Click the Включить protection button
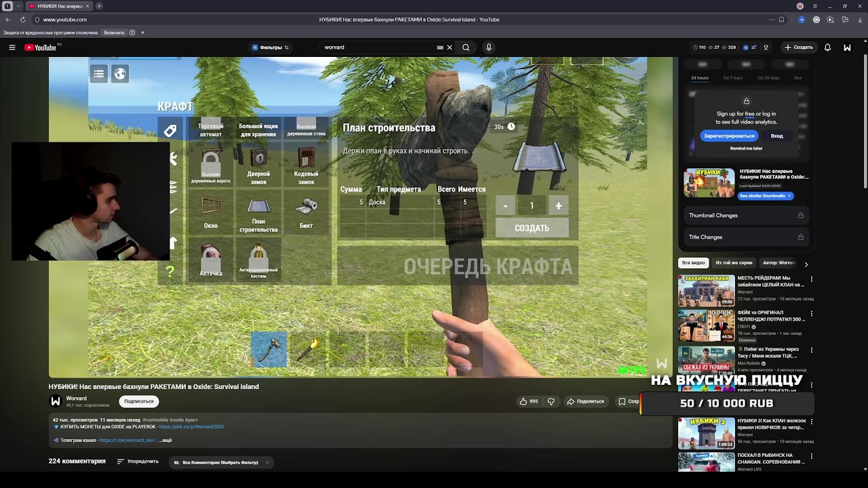 (114, 33)
